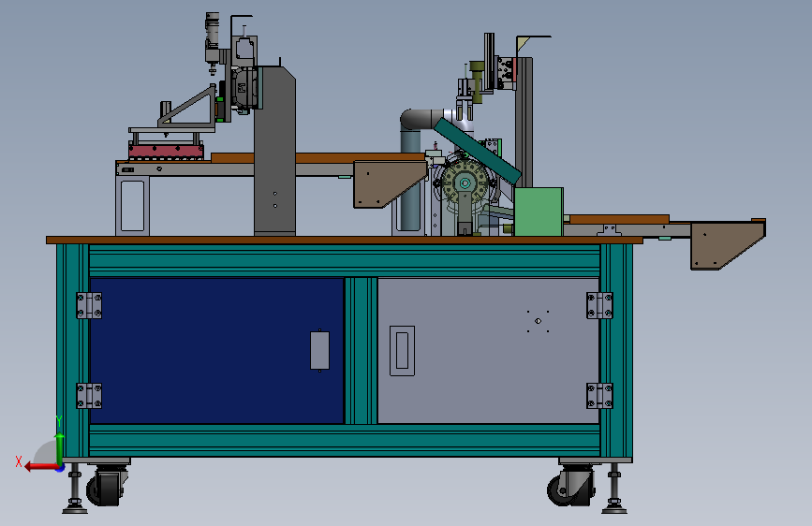This screenshot has height=526, width=812.
Task: Select the dark blue cabinet door panel
Action: 216,350
